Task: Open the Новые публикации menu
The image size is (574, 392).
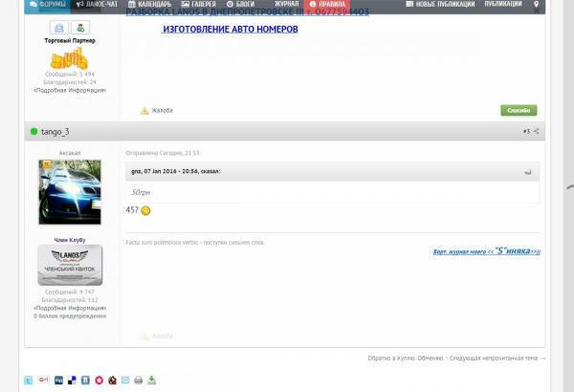Action: click(442, 5)
